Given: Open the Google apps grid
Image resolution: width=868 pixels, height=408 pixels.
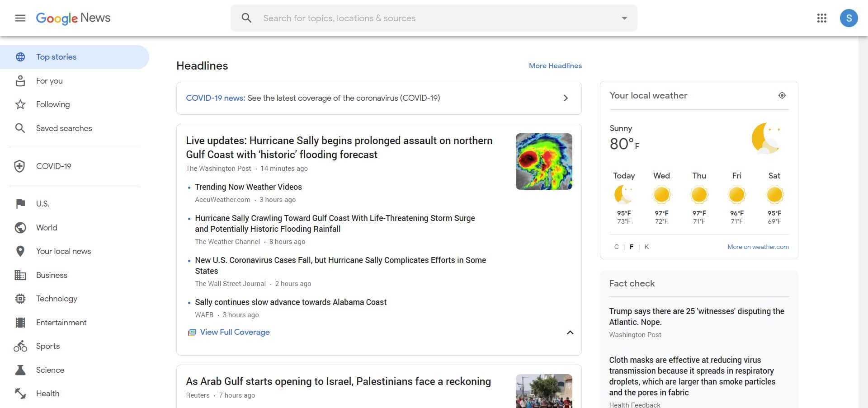Looking at the screenshot, I should [x=822, y=18].
